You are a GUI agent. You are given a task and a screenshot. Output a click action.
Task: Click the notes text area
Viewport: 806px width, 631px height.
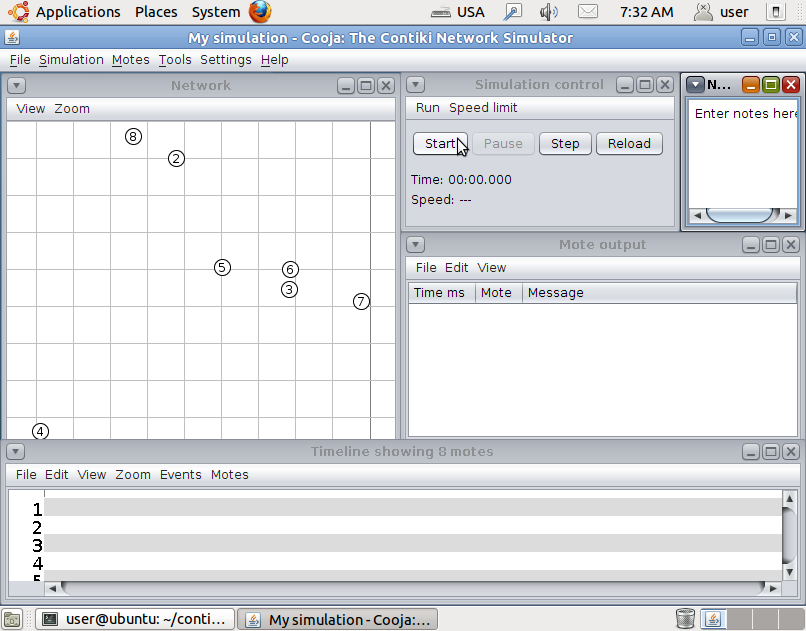tap(743, 154)
